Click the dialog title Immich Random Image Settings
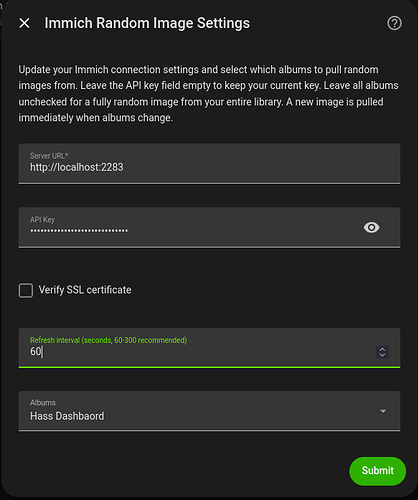 147,23
